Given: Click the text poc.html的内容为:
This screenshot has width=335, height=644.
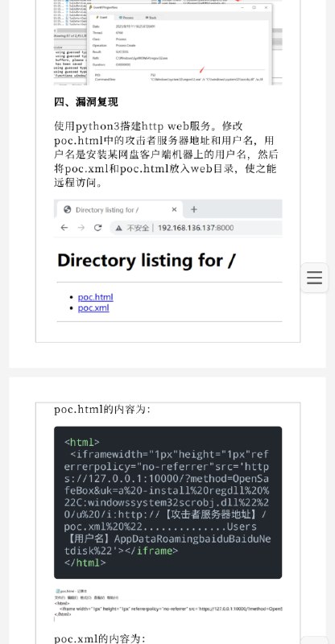Looking at the screenshot, I should pos(102,410).
